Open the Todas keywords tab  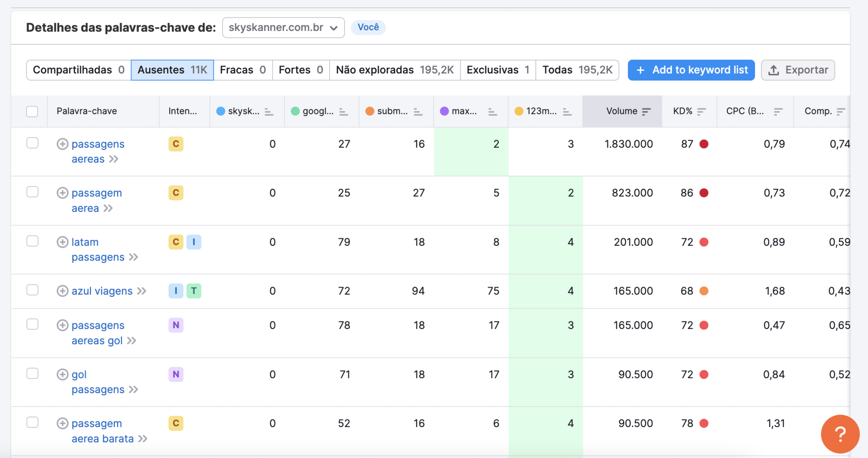(577, 70)
